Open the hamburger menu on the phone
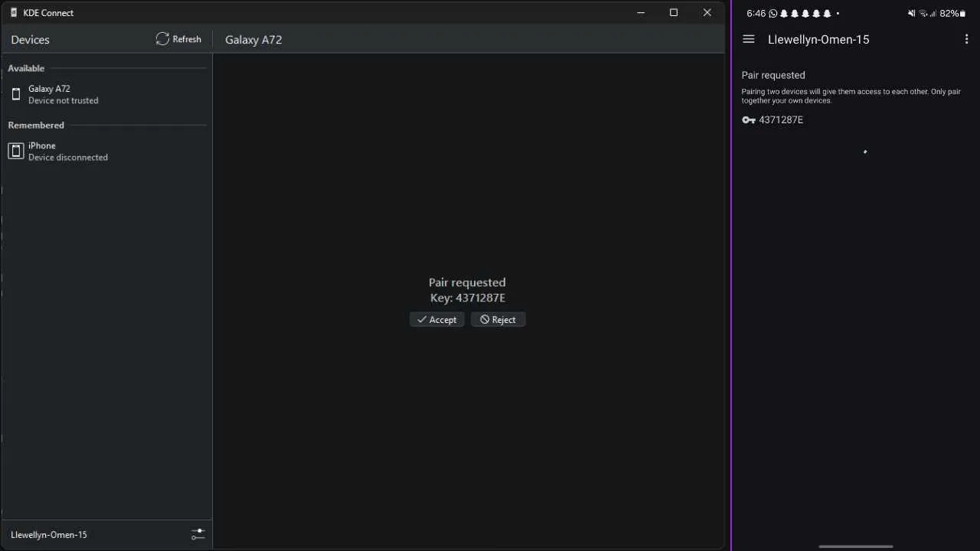Viewport: 980px width, 551px height. pyautogui.click(x=749, y=39)
